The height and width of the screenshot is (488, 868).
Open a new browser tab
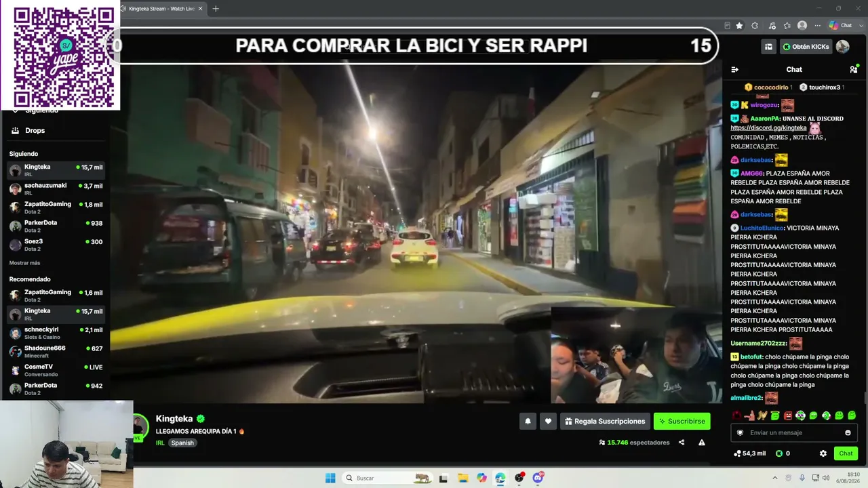pos(216,9)
